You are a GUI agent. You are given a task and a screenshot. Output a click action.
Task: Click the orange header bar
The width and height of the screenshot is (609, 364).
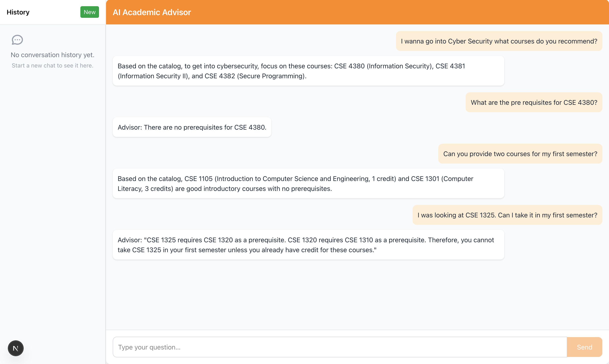tap(393, 12)
